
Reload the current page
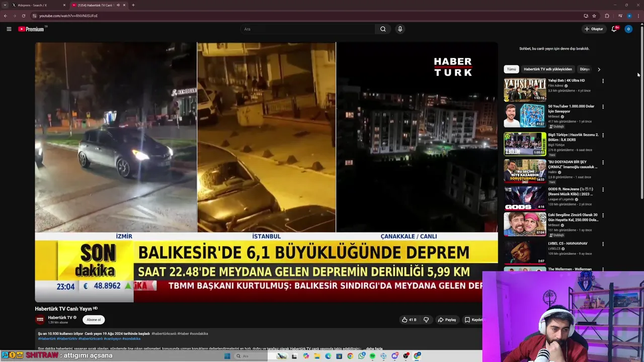pyautogui.click(x=23, y=16)
